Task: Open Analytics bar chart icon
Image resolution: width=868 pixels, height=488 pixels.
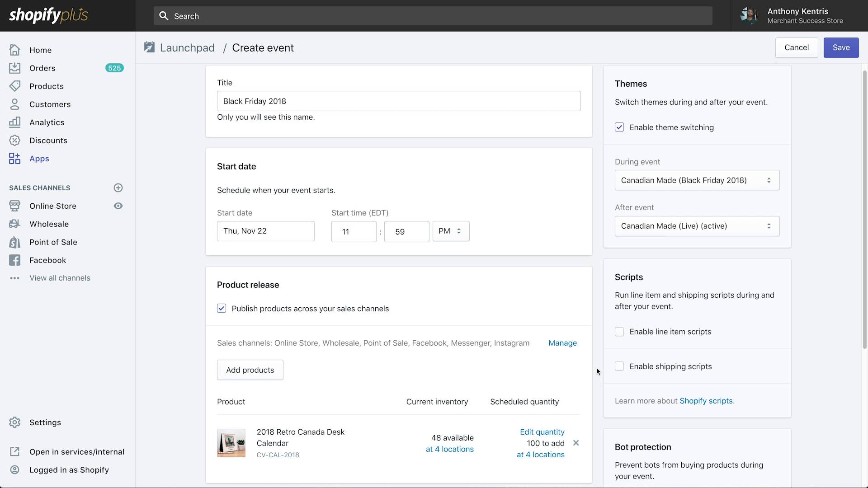Action: (14, 122)
